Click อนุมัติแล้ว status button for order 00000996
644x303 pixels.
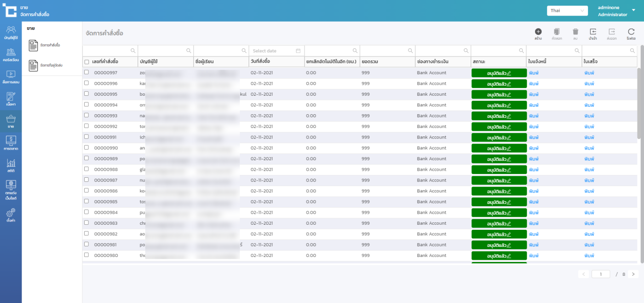[499, 84]
